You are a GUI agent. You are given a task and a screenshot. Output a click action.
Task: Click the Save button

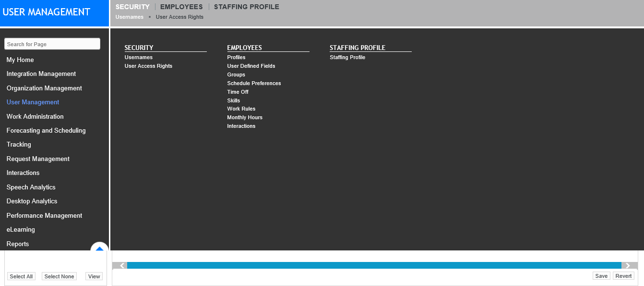pos(601,276)
